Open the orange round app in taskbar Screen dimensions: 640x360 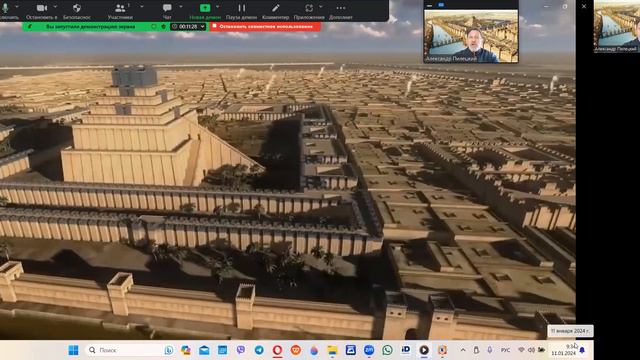tap(296, 350)
